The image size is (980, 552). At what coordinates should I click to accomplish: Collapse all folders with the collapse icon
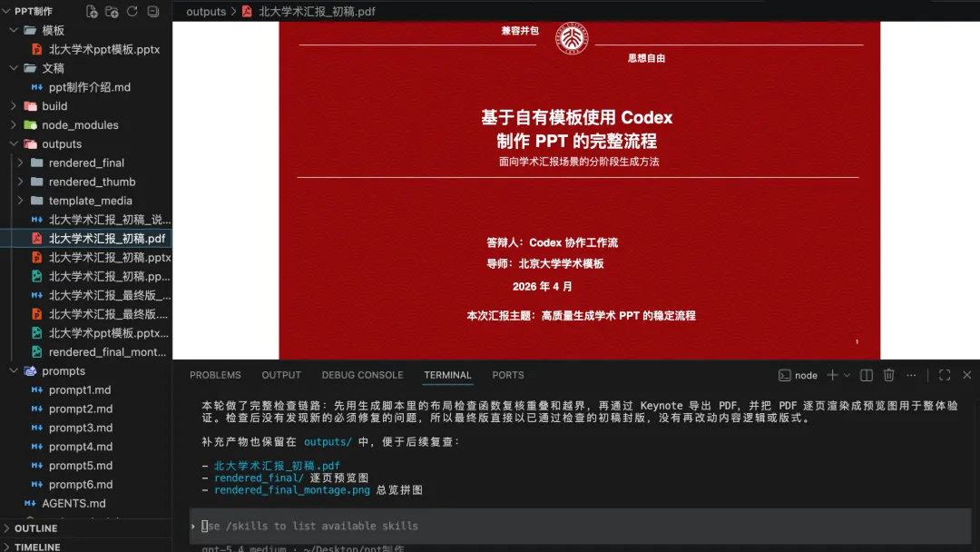(152, 11)
